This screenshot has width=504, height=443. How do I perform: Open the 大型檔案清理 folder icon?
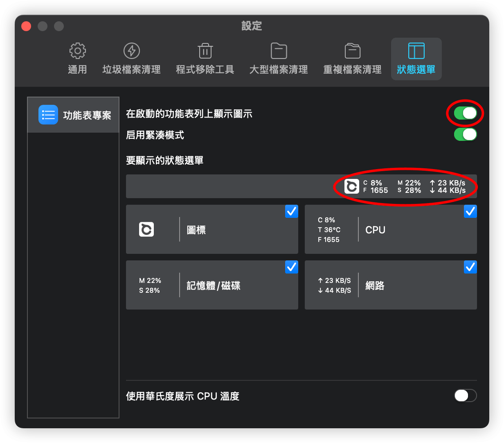coord(279,51)
